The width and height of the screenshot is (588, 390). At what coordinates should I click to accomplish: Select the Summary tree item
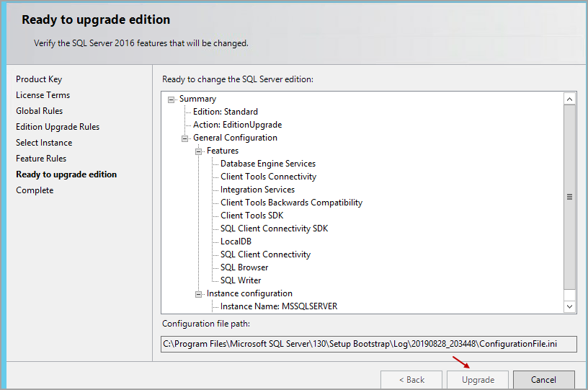point(197,99)
